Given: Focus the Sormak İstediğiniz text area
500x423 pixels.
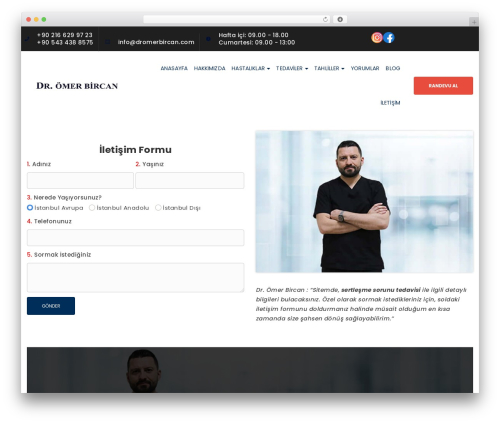Looking at the screenshot, I should 136,277.
